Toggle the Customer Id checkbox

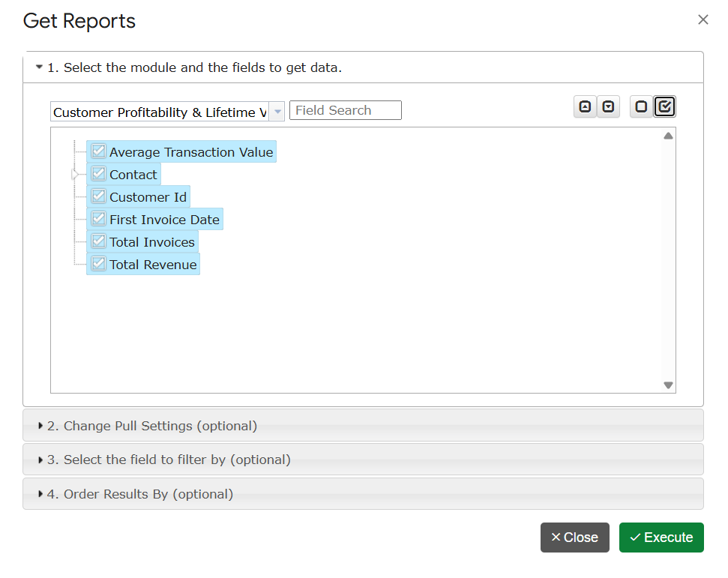click(x=98, y=196)
